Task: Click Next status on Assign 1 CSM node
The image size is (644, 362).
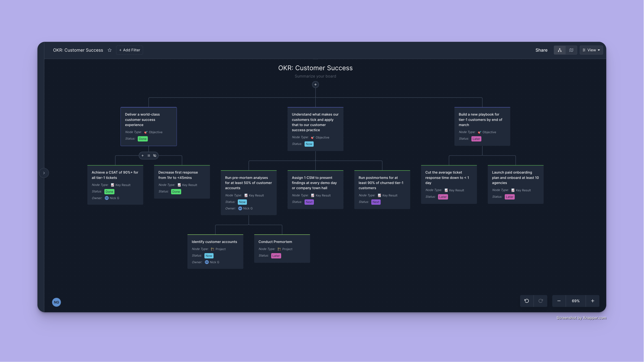Action: click(309, 202)
